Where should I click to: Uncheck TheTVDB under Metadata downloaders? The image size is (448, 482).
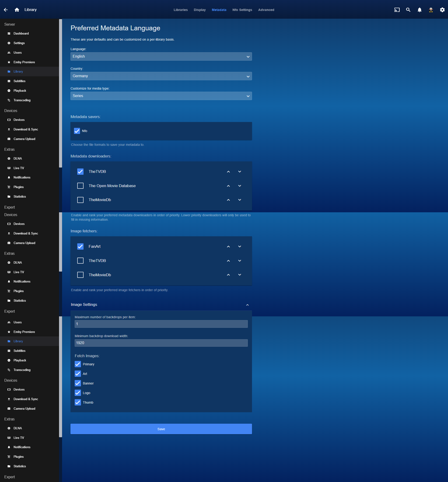click(x=80, y=171)
